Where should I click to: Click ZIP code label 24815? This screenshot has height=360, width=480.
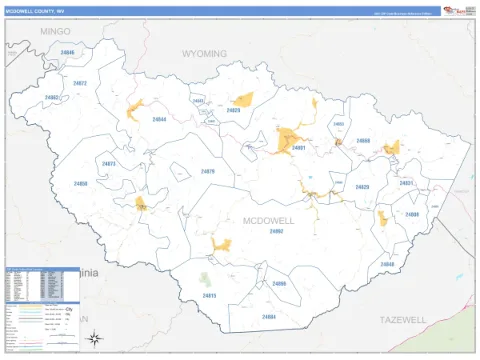(x=209, y=296)
